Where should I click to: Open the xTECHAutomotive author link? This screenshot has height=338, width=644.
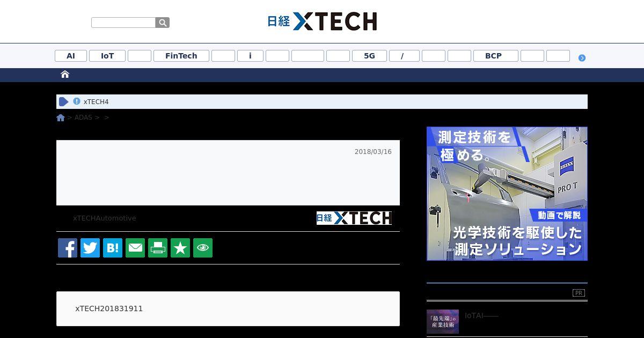(x=105, y=218)
